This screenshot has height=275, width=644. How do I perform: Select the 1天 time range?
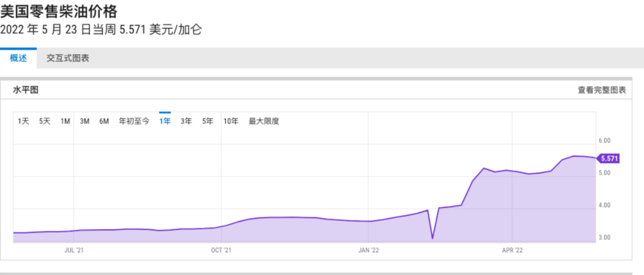(23, 121)
